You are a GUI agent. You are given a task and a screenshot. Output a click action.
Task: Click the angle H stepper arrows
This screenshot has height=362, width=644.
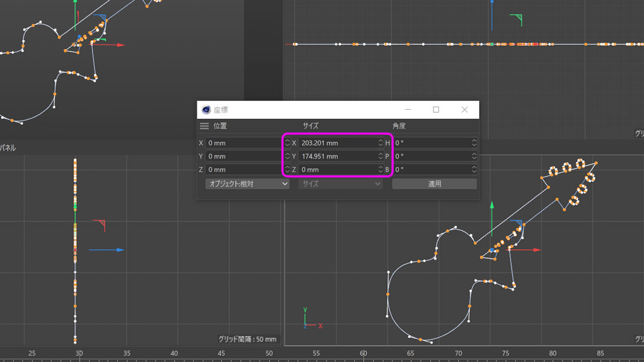(x=474, y=143)
